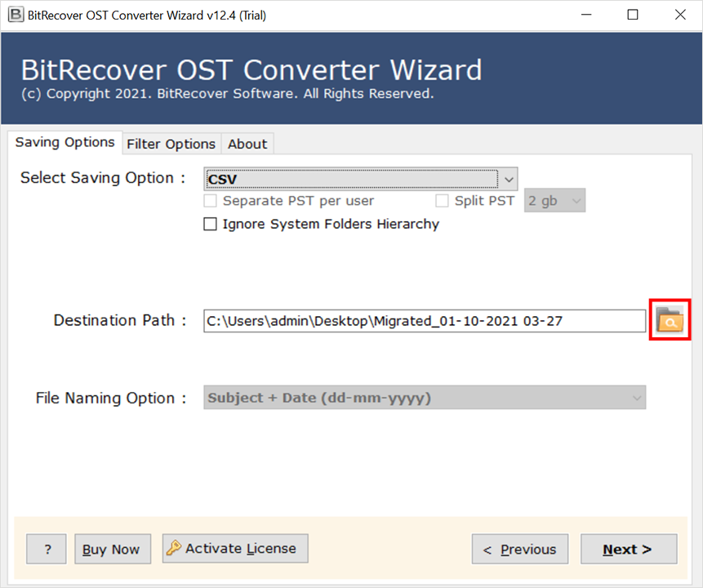Click the key icon on Activate License

point(174,548)
